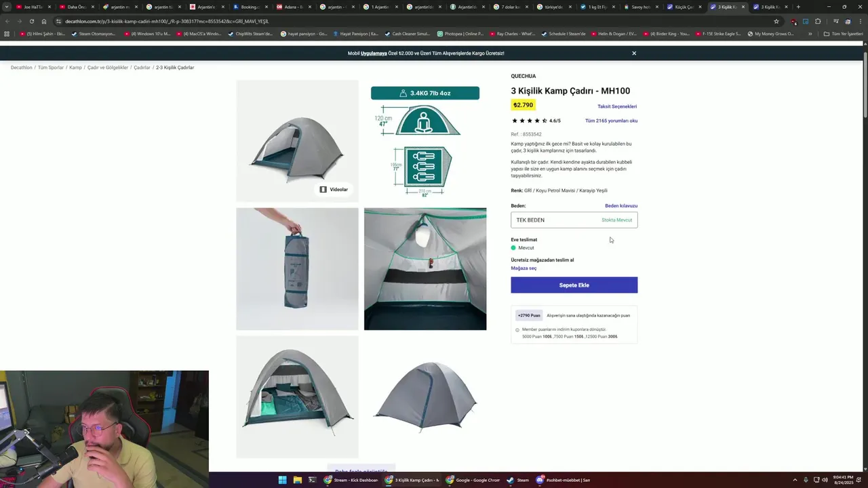Click the browser home icon
The width and height of the screenshot is (868, 488).
coord(44,21)
